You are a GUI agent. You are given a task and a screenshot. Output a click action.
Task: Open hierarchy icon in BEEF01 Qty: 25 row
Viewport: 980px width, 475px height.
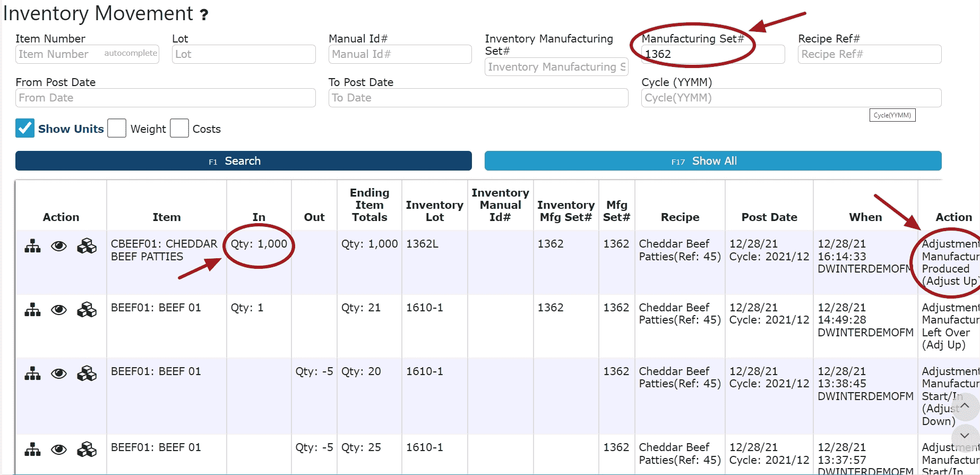pyautogui.click(x=32, y=449)
